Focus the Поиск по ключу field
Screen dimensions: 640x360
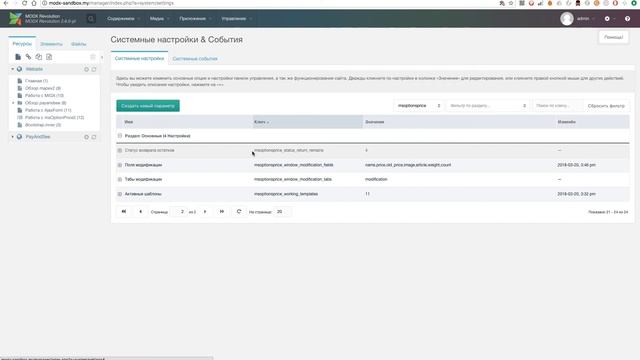558,106
